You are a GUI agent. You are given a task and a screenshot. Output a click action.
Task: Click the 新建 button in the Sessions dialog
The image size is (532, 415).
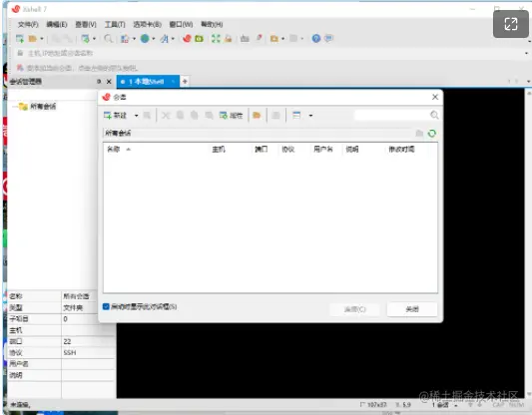click(115, 116)
